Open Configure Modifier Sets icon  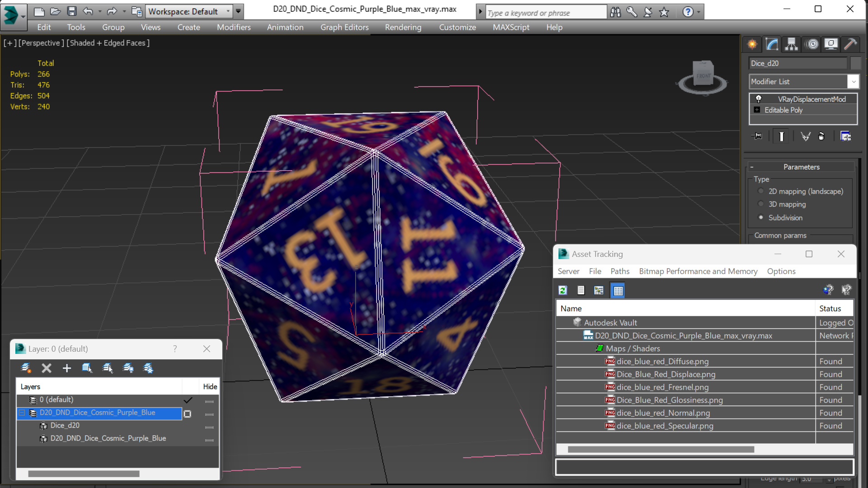[x=845, y=136]
